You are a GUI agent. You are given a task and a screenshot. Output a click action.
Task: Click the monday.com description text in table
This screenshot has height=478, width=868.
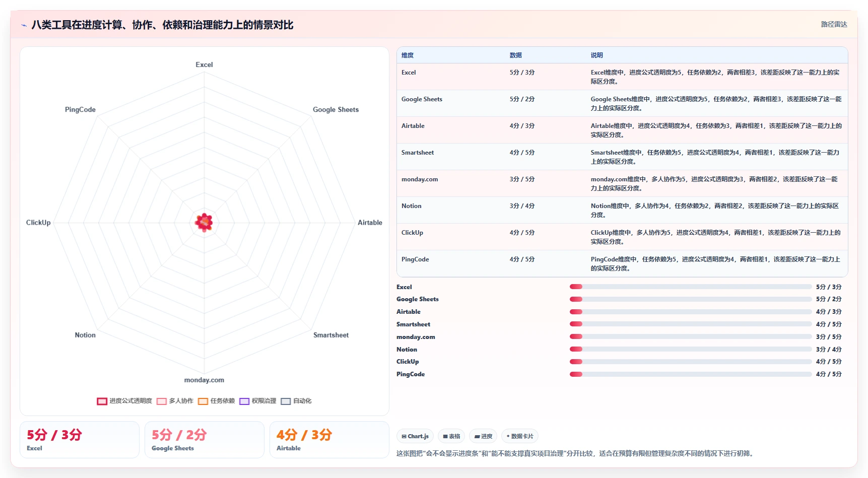point(714,183)
